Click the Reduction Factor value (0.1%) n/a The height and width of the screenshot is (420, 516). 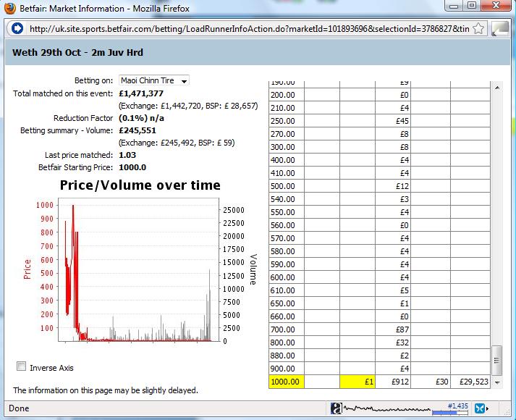click(x=141, y=118)
